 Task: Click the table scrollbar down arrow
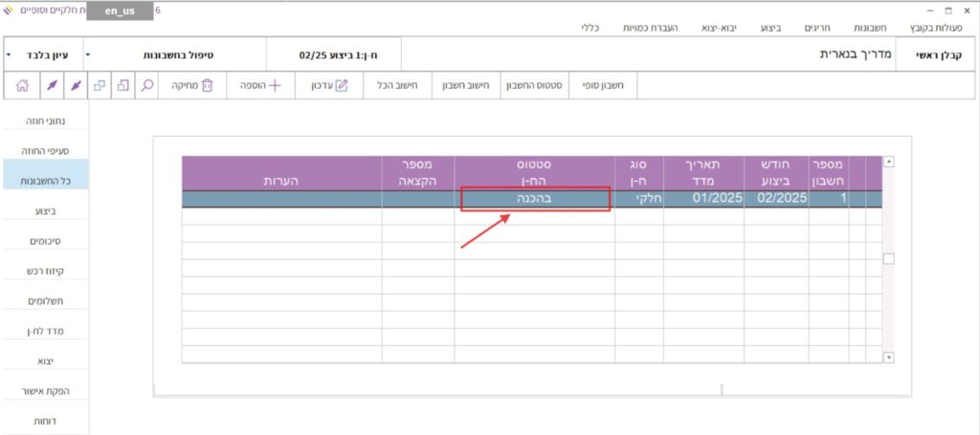point(888,357)
